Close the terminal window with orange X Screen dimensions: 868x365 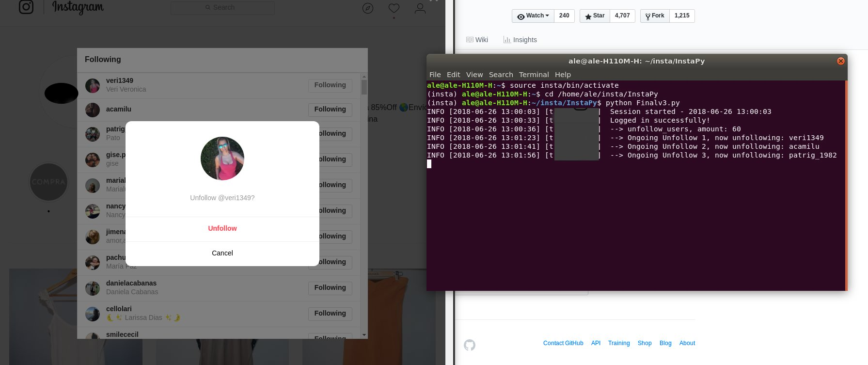click(x=841, y=61)
